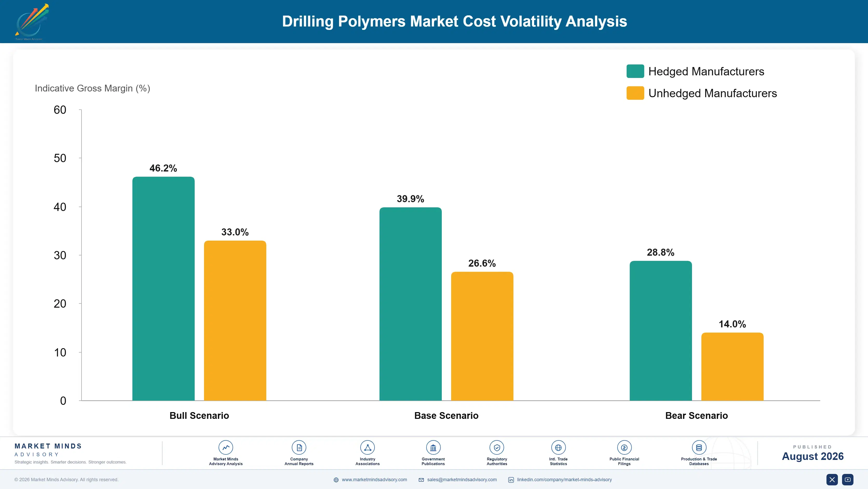Click the August 2026 published date
The height and width of the screenshot is (489, 868).
pyautogui.click(x=813, y=456)
